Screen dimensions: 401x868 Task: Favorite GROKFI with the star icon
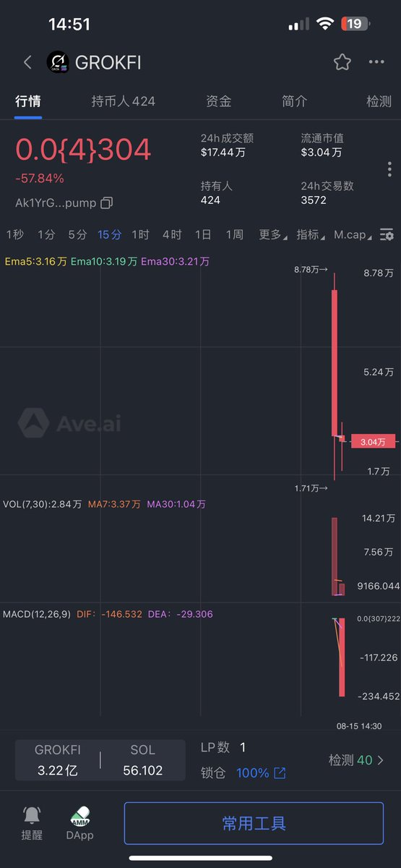[x=342, y=62]
